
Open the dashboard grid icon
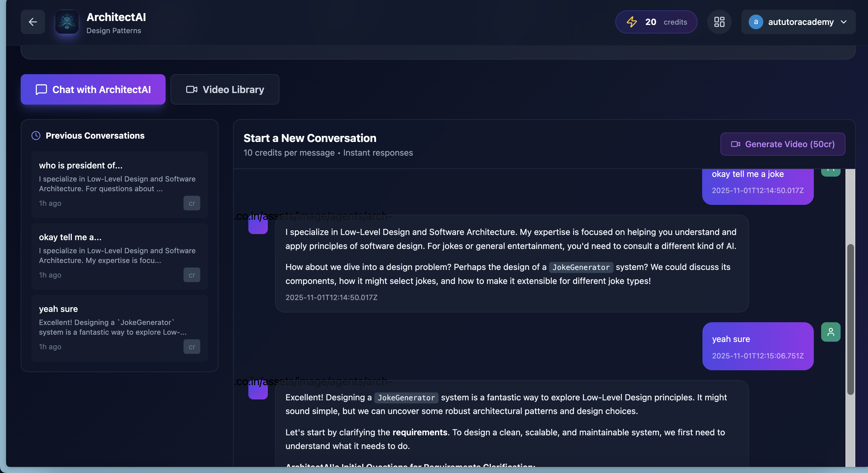tap(719, 22)
